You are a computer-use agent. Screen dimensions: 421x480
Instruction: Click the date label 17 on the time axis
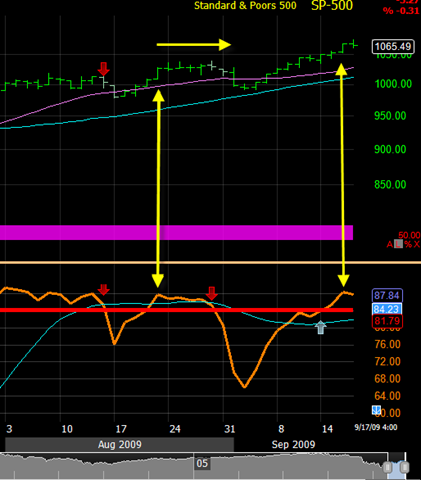coord(121,429)
